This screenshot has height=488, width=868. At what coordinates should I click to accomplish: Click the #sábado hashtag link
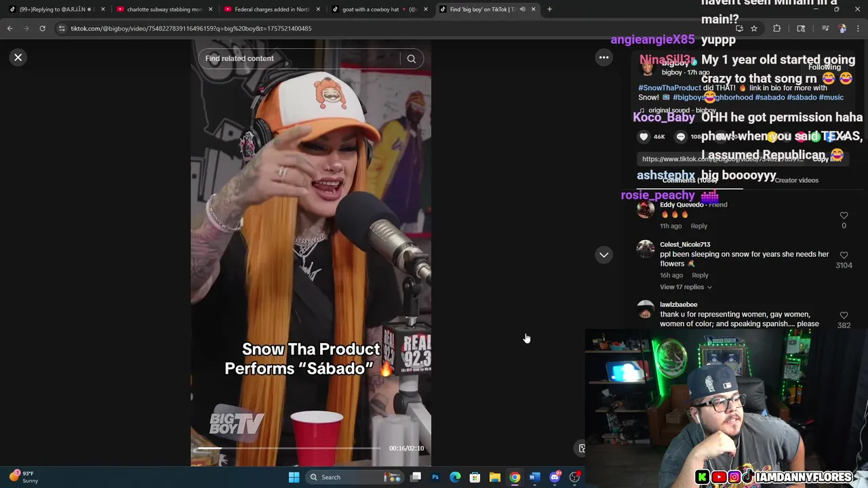(802, 98)
